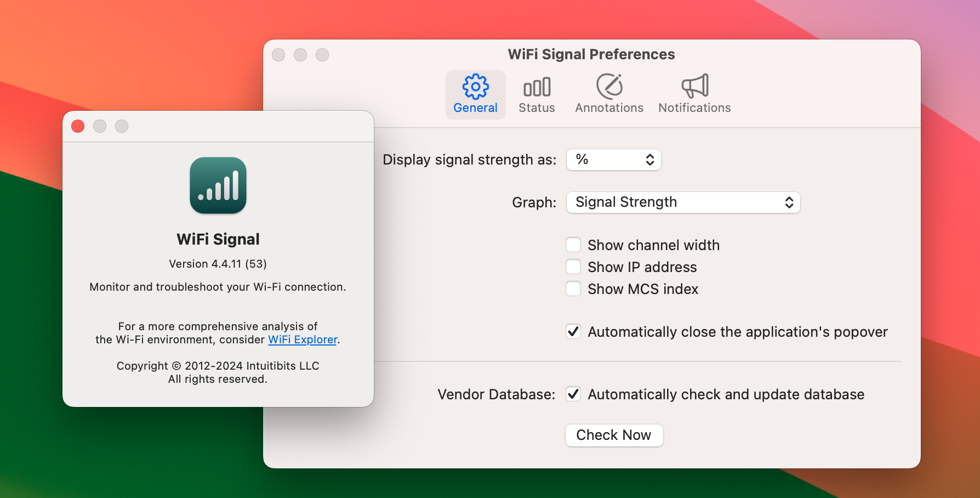Close the WiFi Signal about window
This screenshot has height=498, width=980.
pyautogui.click(x=78, y=126)
